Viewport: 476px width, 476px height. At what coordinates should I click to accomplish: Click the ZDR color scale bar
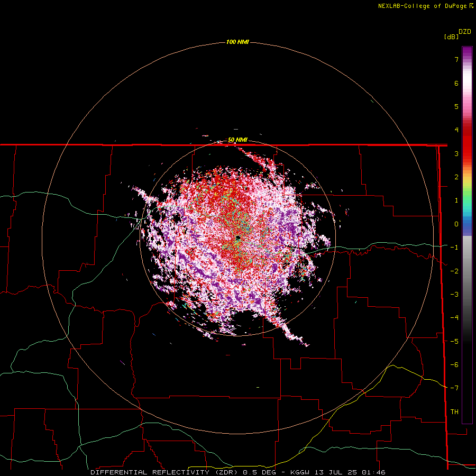click(x=467, y=235)
